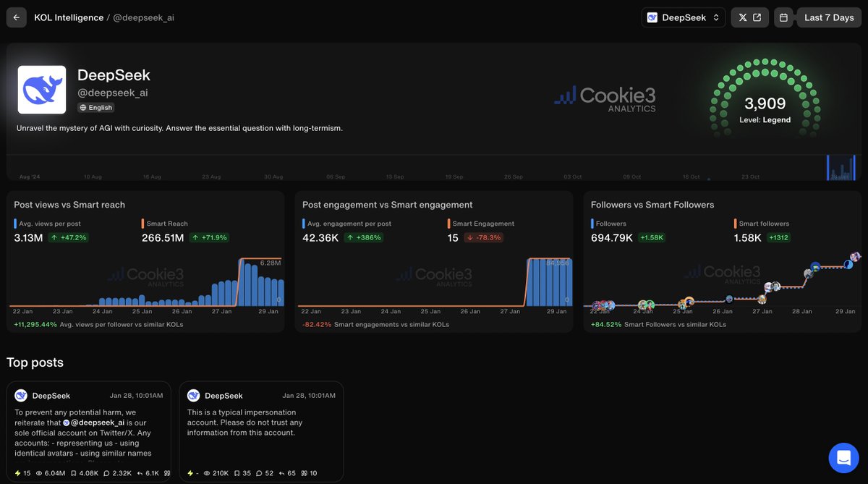Open the first top post about sole official account
Viewport: 868px width, 484px height.
point(89,432)
